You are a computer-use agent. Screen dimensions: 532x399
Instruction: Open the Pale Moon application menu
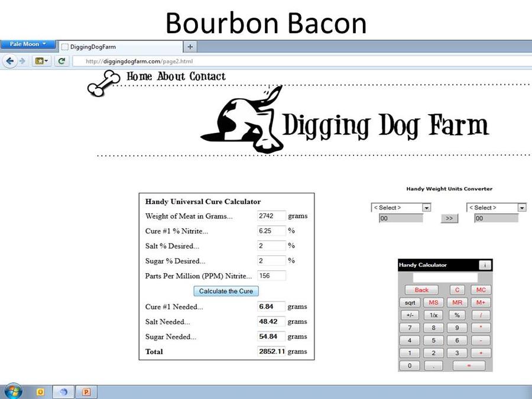(x=28, y=44)
